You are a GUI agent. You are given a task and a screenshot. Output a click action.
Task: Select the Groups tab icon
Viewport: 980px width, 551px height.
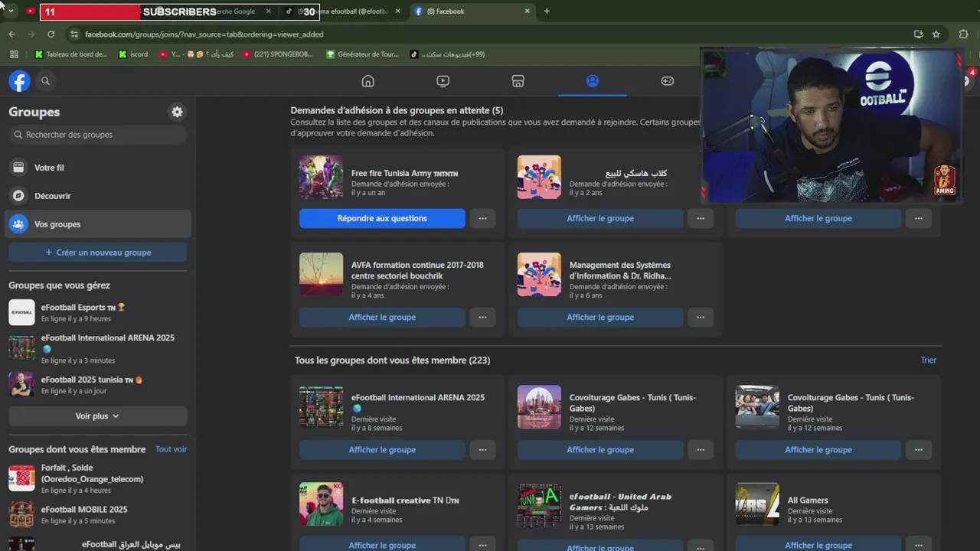point(593,81)
